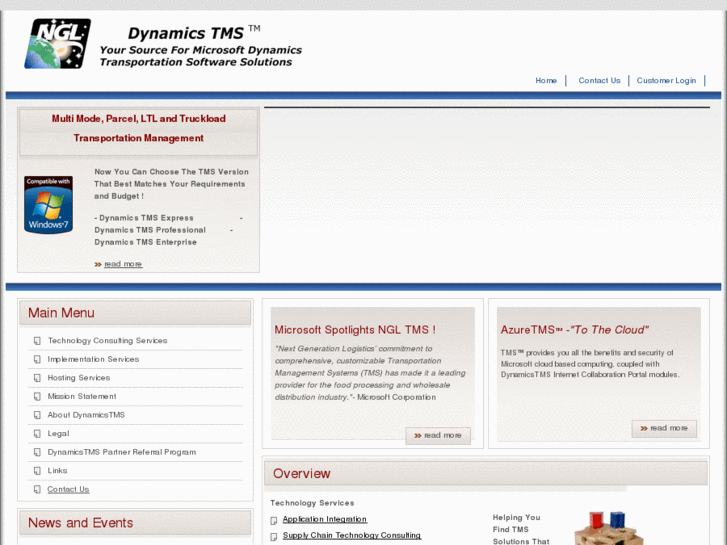This screenshot has width=727, height=545.
Task: Click the Overview heading
Action: tap(301, 474)
